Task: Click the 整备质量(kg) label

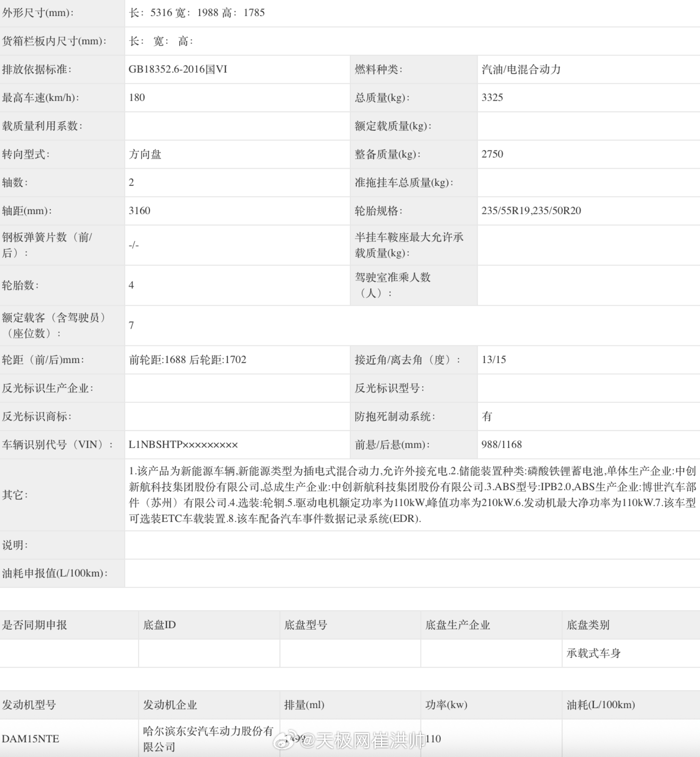Action: click(x=387, y=154)
